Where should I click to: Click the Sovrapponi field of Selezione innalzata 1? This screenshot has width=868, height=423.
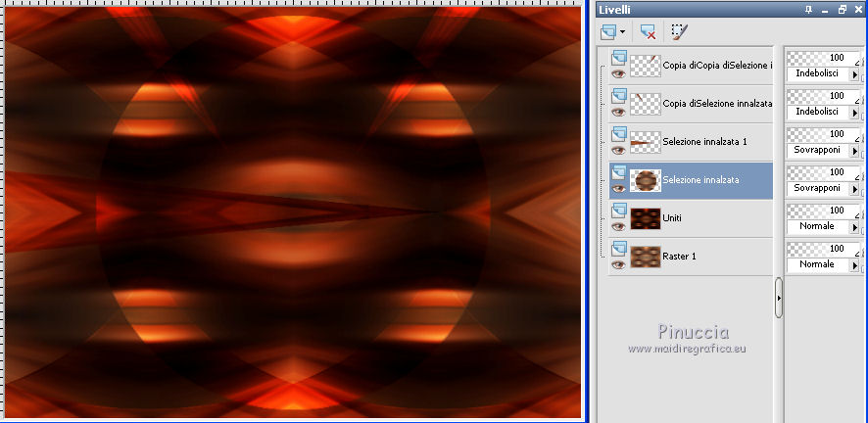pyautogui.click(x=818, y=150)
